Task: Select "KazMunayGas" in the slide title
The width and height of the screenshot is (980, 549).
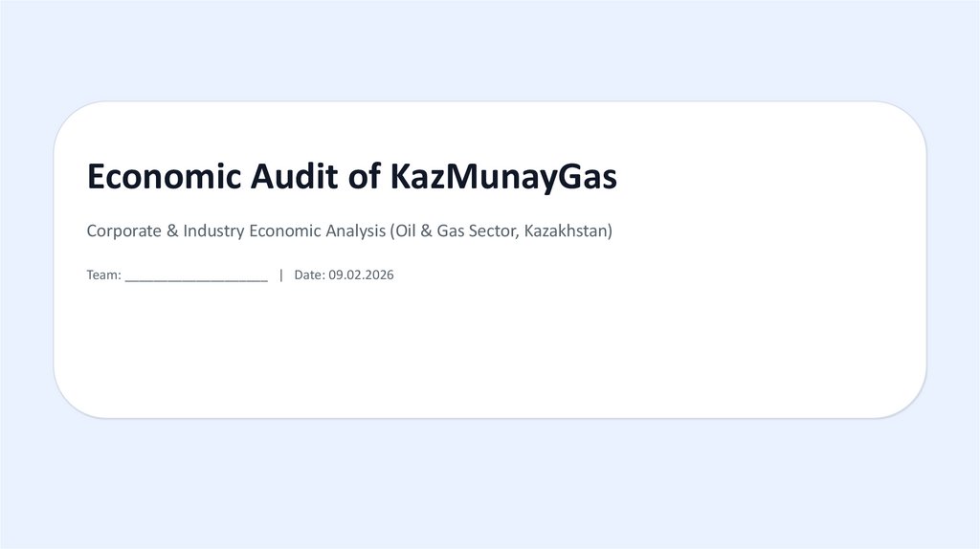Action: pyautogui.click(x=504, y=177)
